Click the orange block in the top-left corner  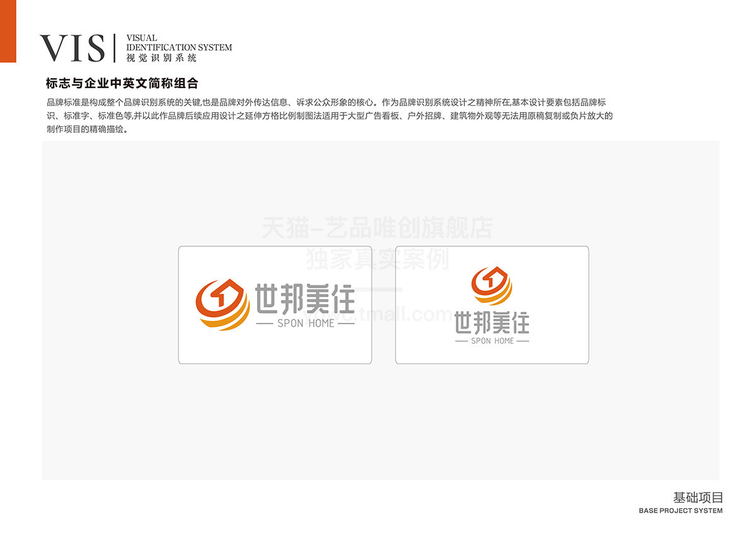coord(8,31)
